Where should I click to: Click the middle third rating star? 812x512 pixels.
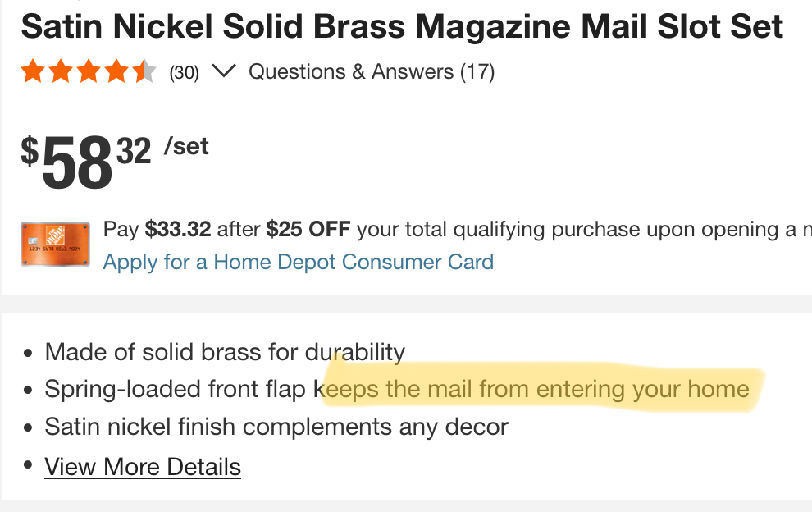click(x=89, y=72)
